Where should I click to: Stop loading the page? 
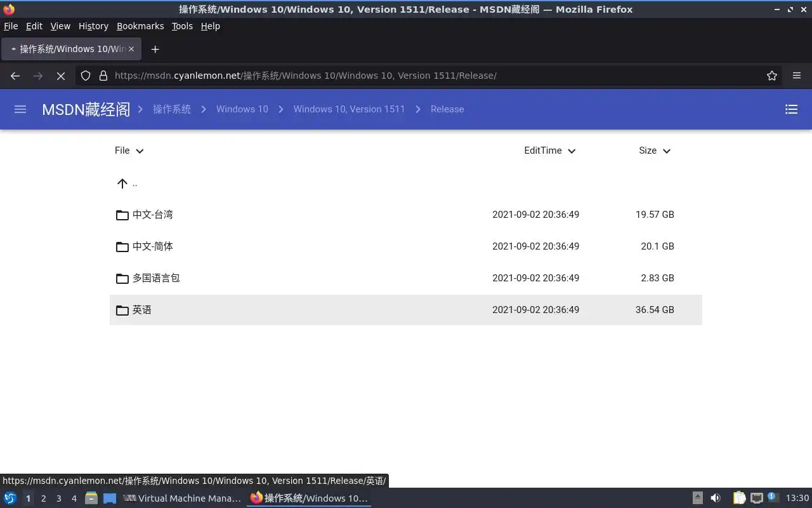[61, 76]
